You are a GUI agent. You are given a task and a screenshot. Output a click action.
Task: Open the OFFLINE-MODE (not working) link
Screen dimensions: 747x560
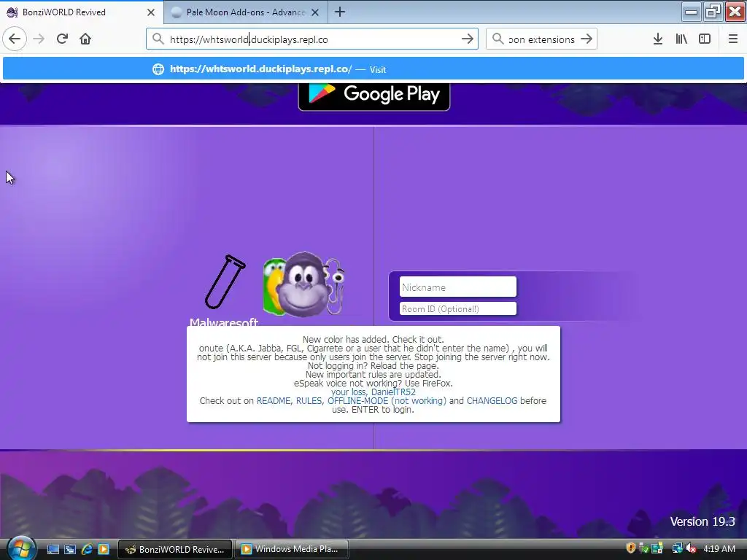(x=387, y=401)
